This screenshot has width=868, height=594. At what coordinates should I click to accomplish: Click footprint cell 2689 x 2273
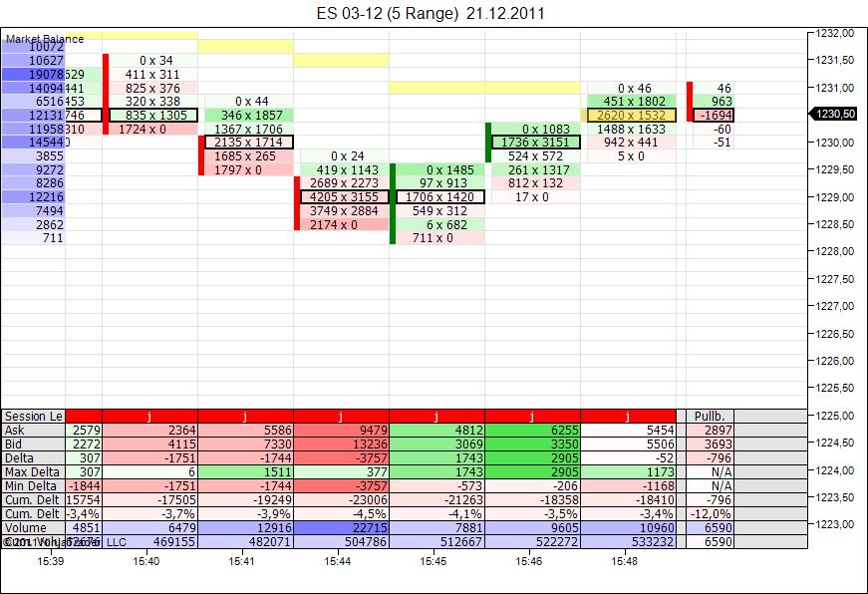click(345, 183)
